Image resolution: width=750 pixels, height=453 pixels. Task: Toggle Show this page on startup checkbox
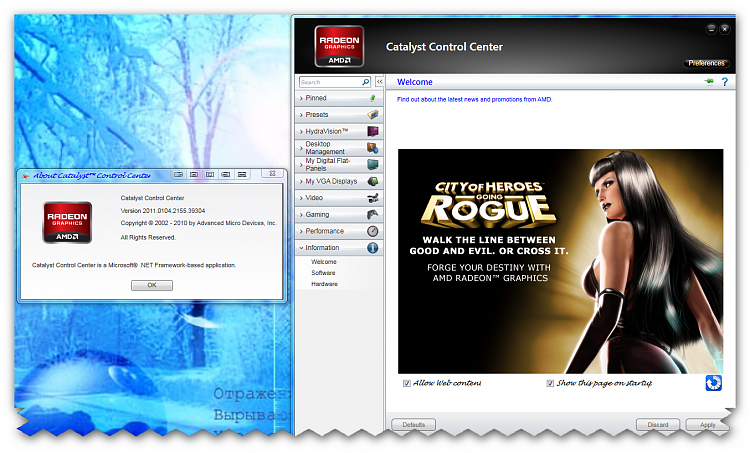(x=550, y=384)
